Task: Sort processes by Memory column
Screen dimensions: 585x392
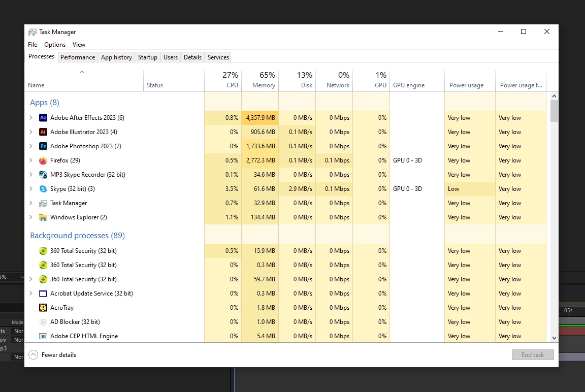Action: click(259, 81)
